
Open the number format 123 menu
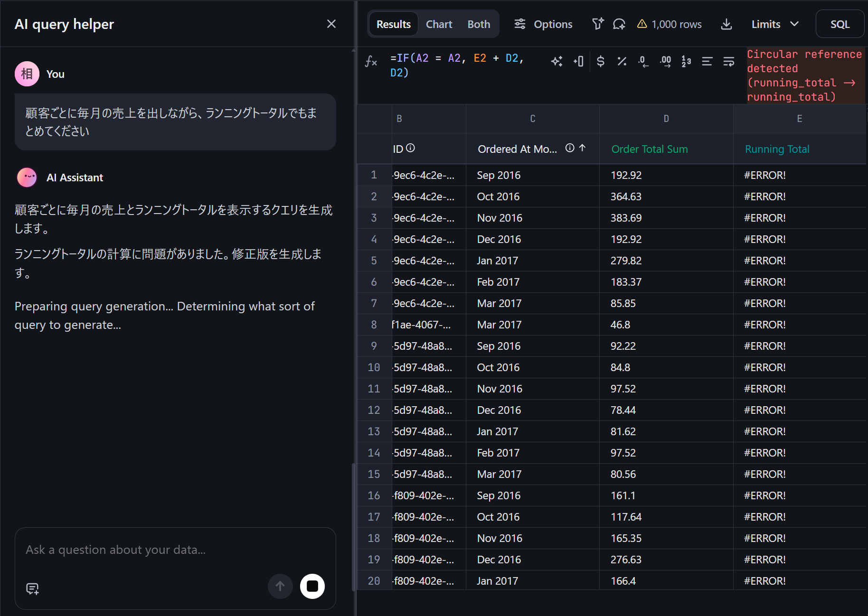[x=686, y=61]
